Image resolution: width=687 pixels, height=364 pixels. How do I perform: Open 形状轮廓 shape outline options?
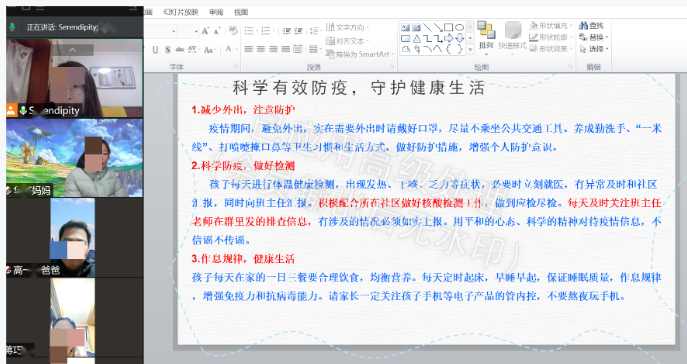551,37
